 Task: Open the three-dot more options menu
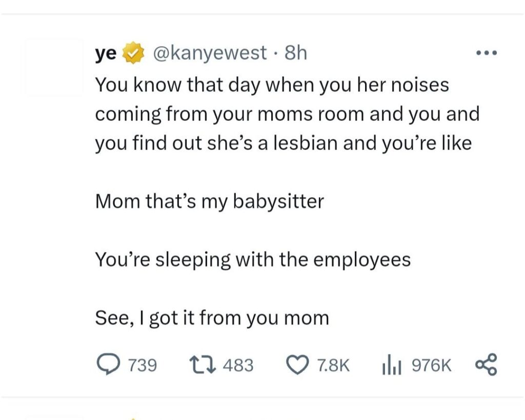(486, 52)
